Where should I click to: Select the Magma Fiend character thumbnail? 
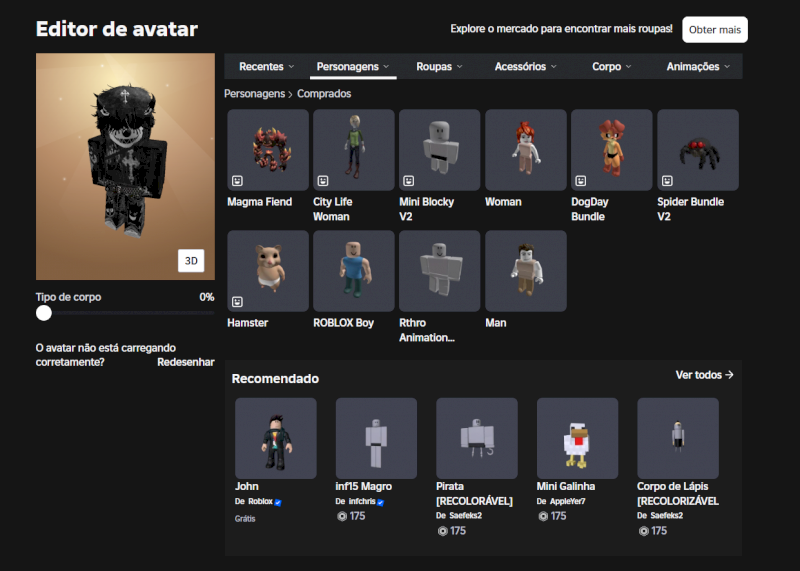268,150
